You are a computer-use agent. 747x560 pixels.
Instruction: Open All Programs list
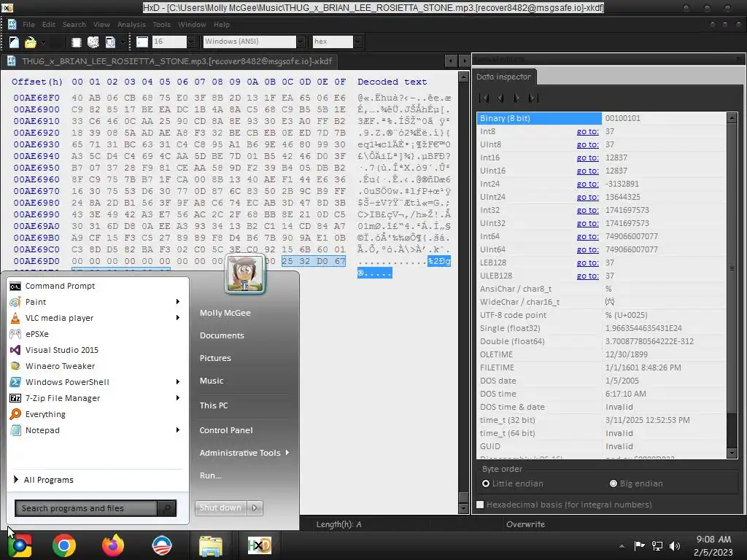[44, 480]
